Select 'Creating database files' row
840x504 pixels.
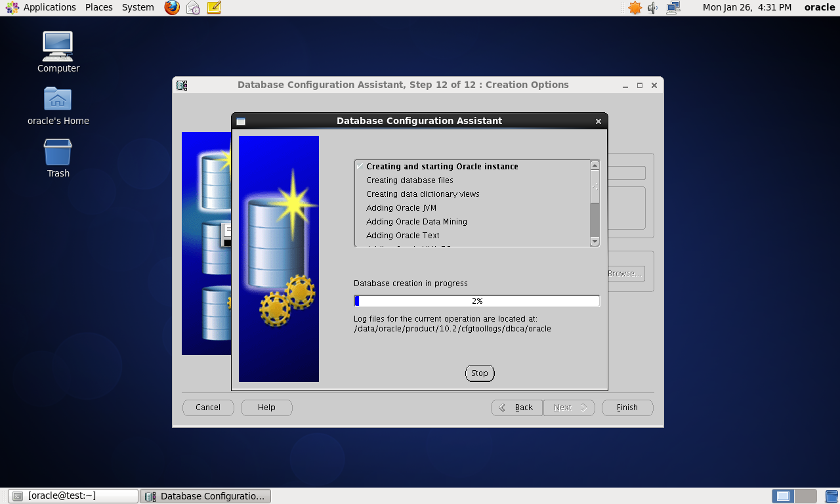click(472, 180)
